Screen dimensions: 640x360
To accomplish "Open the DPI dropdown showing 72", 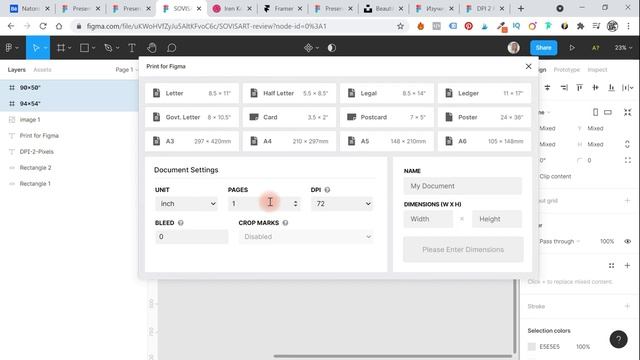I will 342,204.
